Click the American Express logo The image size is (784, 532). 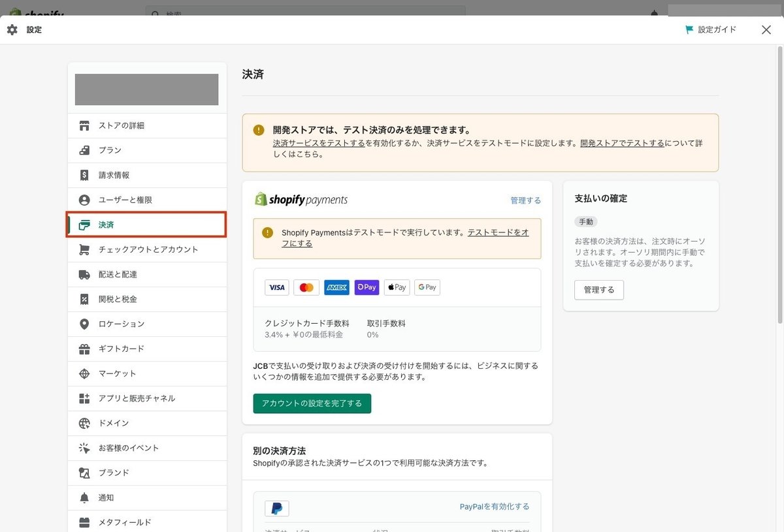click(x=336, y=287)
